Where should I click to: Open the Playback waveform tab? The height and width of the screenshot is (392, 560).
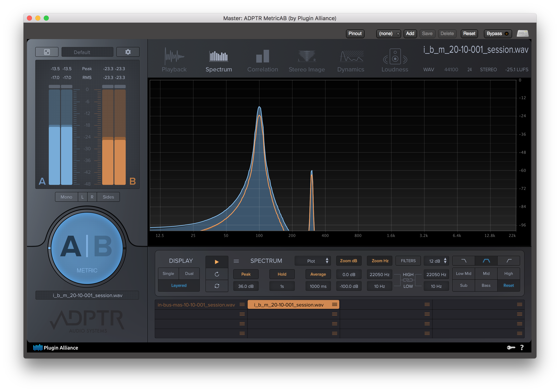(x=174, y=60)
